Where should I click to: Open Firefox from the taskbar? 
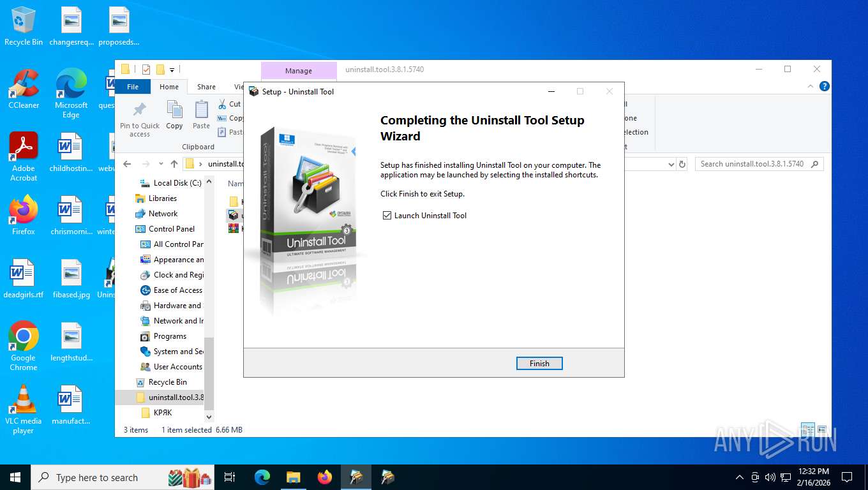tap(325, 477)
